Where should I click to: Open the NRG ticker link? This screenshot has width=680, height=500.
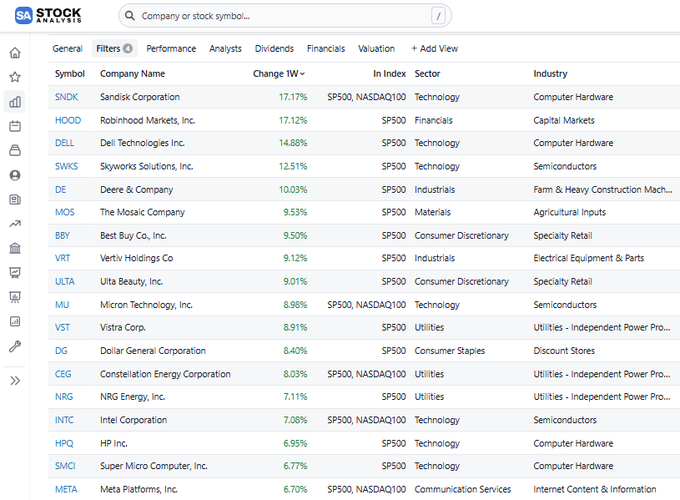click(x=64, y=397)
